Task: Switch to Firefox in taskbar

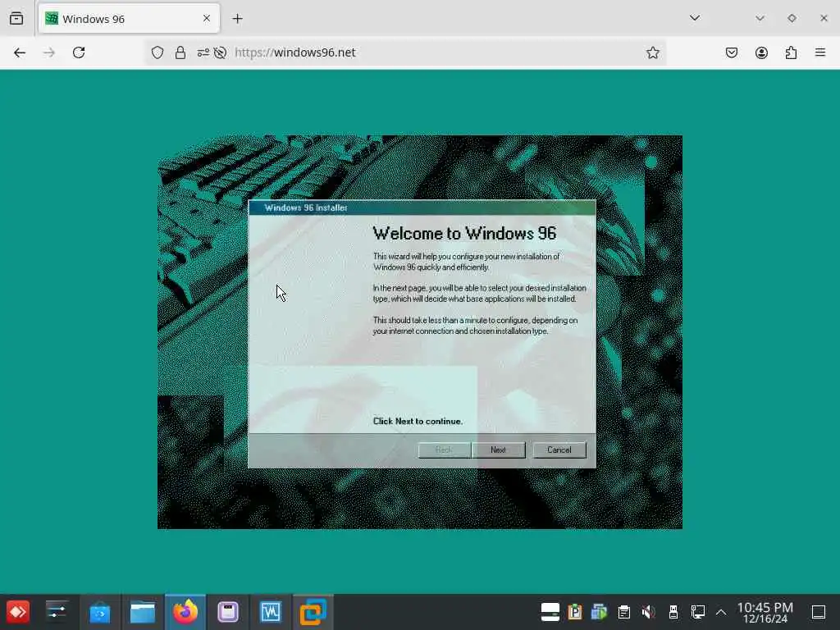Action: tap(185, 612)
